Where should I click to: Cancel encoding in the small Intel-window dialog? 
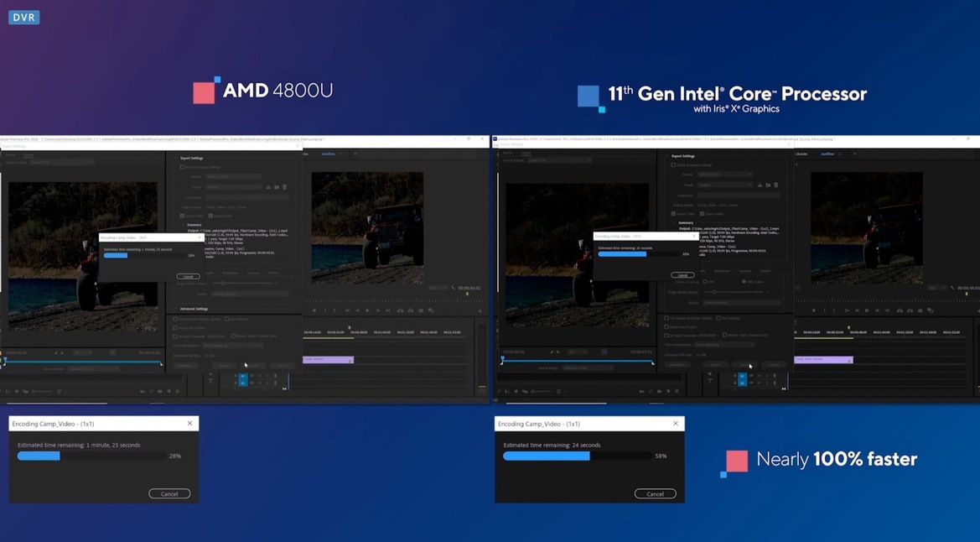tap(682, 275)
